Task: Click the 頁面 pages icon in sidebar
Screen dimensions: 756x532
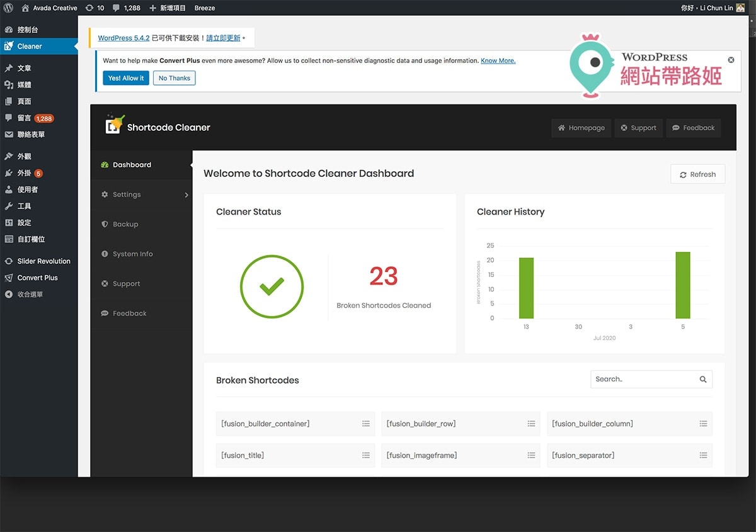Action: 9,101
